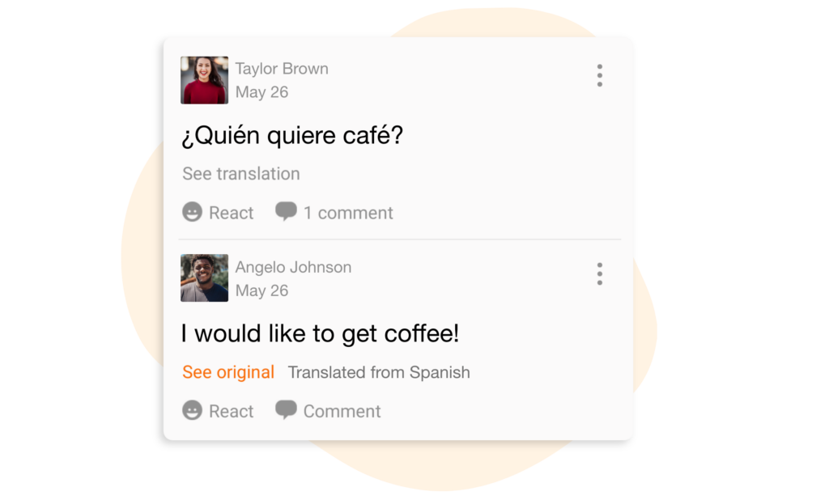Expand the "1 comment" thread text
Viewport: 829px width, 504px height.
click(348, 213)
